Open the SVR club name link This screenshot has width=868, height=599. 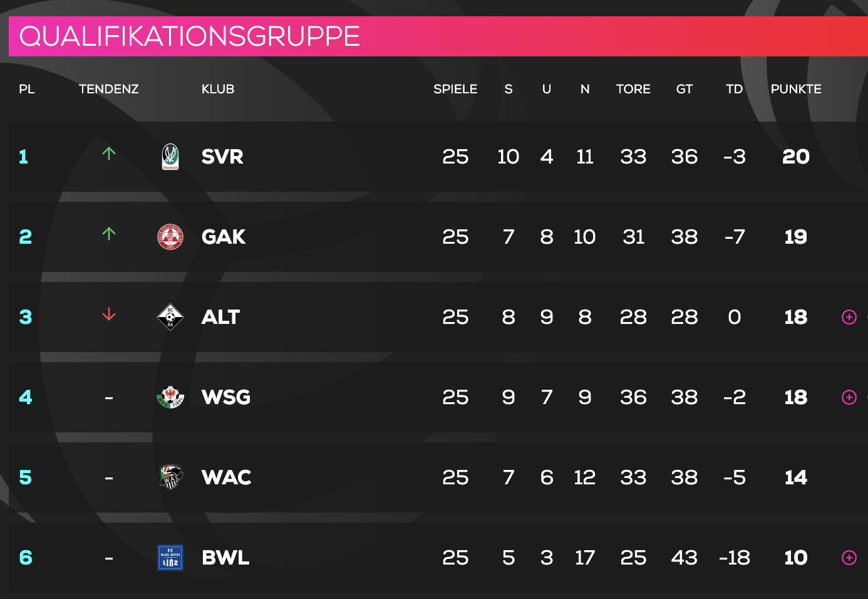[222, 157]
